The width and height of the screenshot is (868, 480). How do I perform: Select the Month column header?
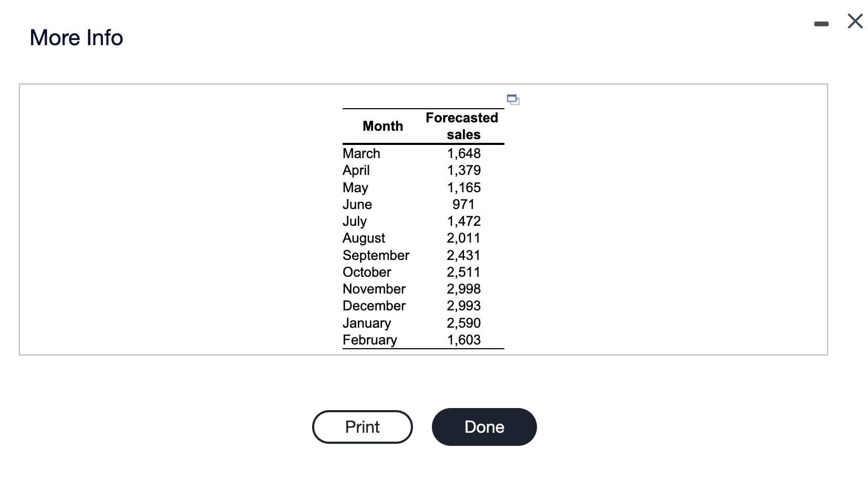[383, 126]
